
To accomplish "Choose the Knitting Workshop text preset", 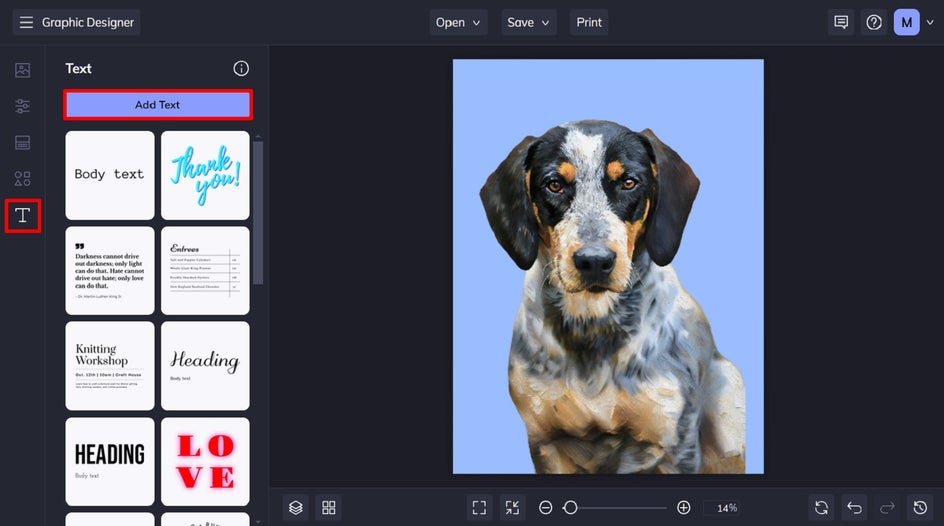I will pyautogui.click(x=110, y=366).
